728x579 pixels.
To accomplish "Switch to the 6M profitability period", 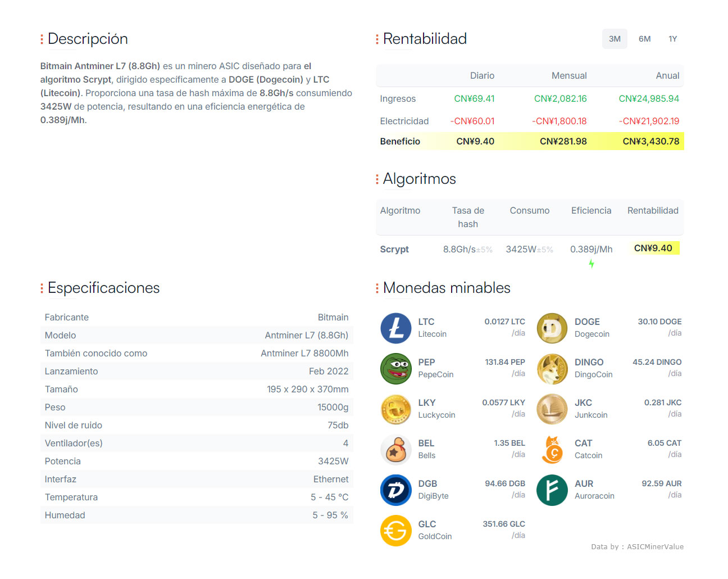I will click(x=644, y=39).
